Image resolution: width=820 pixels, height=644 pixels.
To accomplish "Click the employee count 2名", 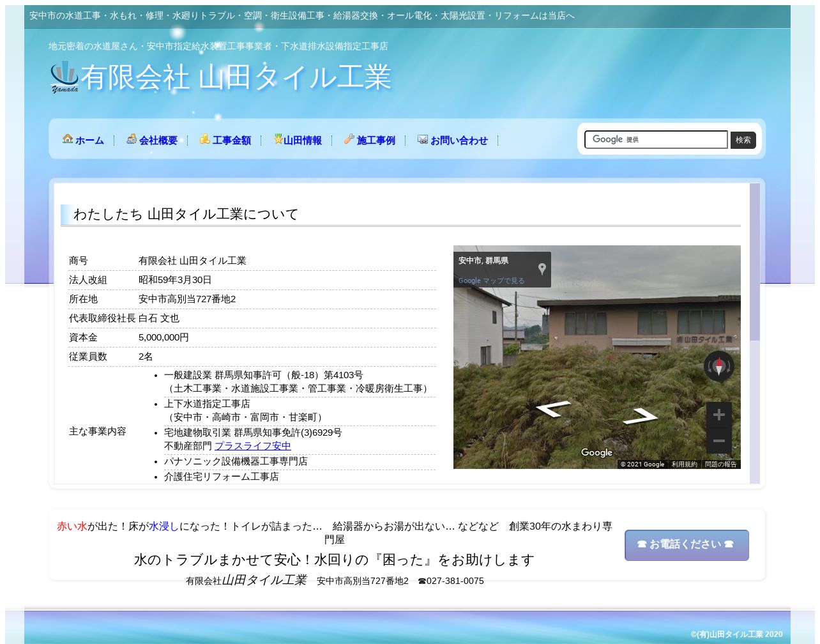I will tap(146, 356).
